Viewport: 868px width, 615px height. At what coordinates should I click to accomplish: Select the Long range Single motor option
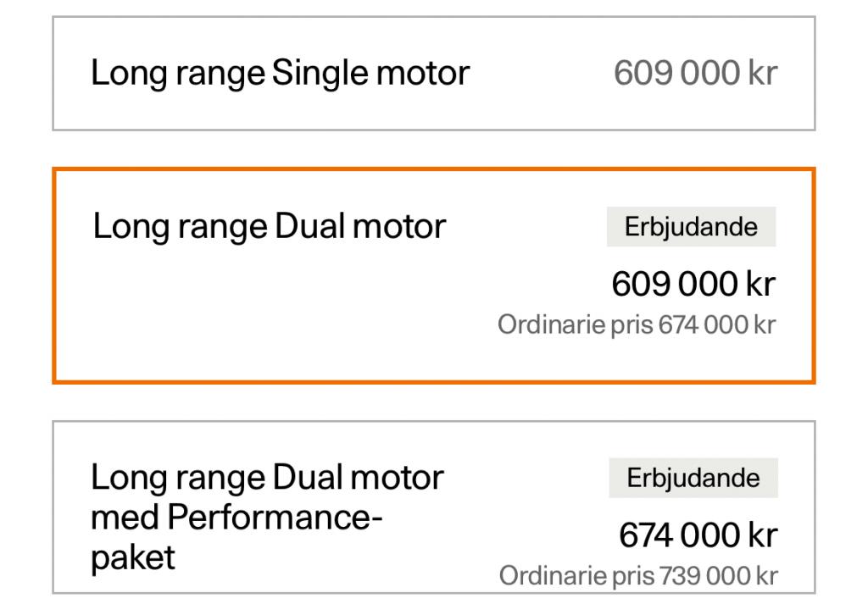click(433, 74)
